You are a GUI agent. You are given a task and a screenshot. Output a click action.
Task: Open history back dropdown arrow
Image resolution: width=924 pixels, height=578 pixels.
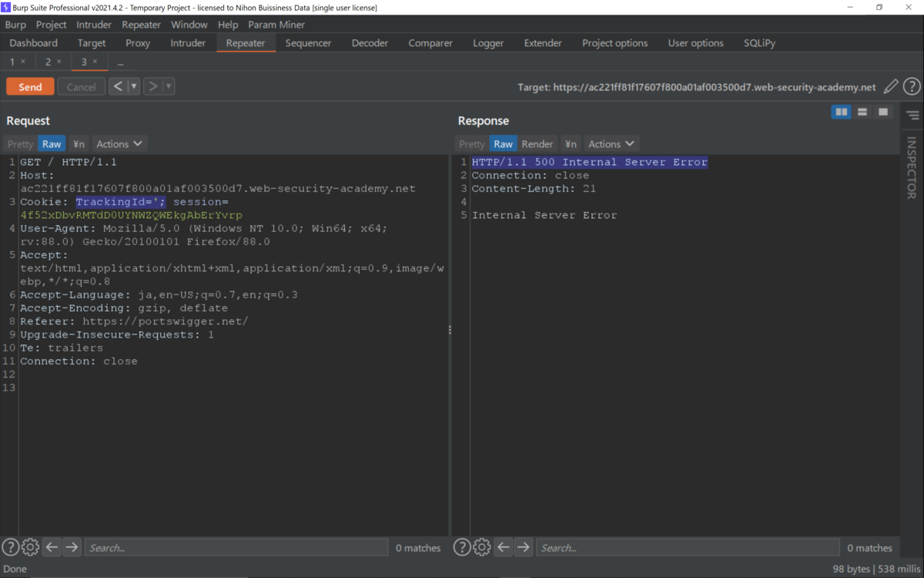tap(134, 86)
